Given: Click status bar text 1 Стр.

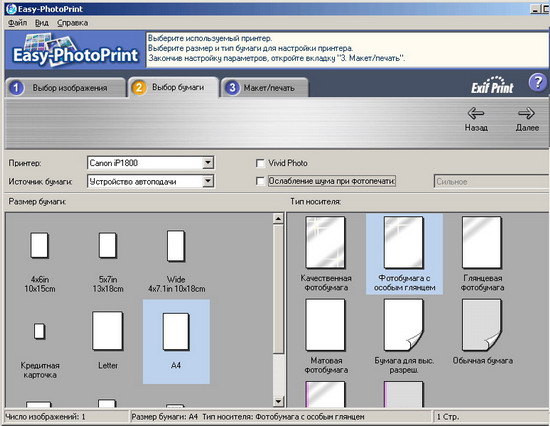Looking at the screenshot, I should 448,417.
